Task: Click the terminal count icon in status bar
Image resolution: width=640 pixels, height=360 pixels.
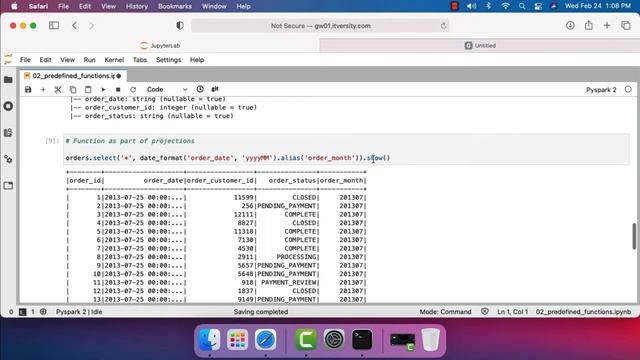Action: point(22,312)
